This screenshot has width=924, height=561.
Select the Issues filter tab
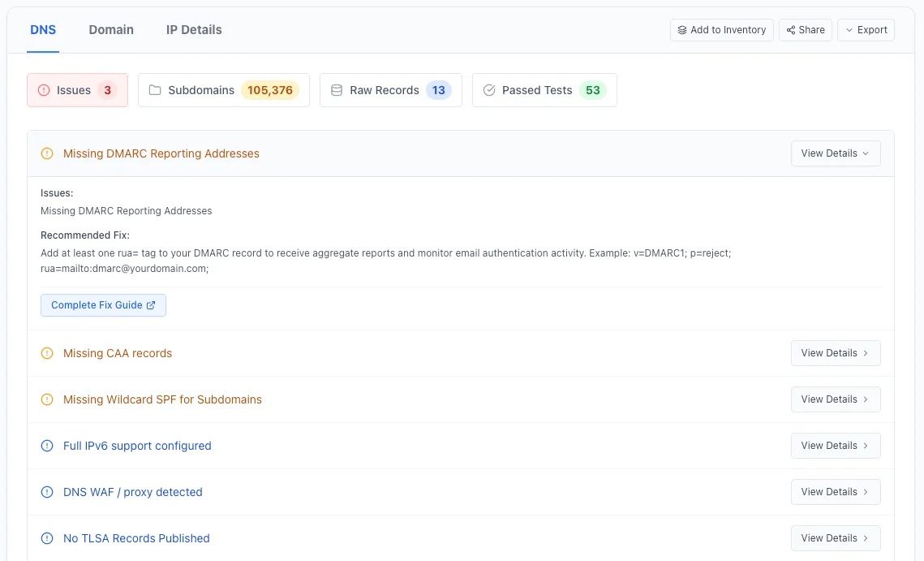tap(77, 90)
